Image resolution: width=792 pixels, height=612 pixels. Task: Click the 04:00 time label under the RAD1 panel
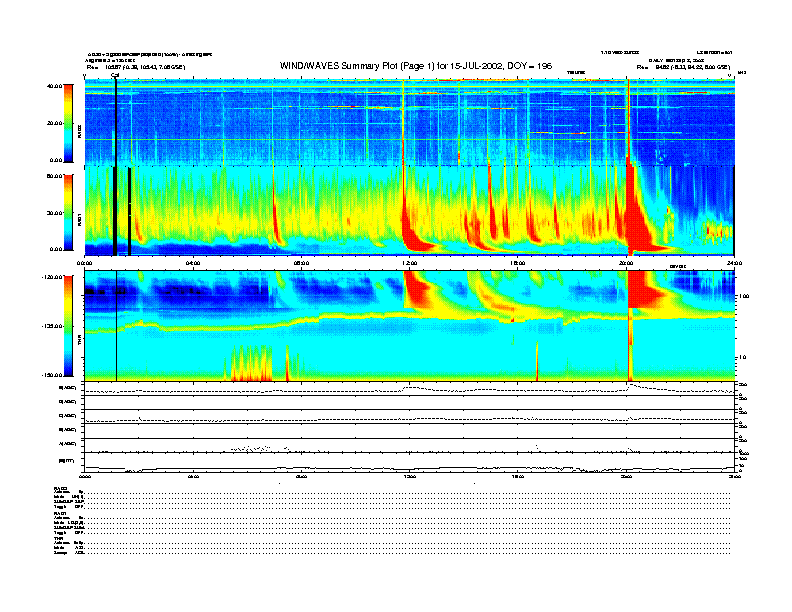pos(193,263)
